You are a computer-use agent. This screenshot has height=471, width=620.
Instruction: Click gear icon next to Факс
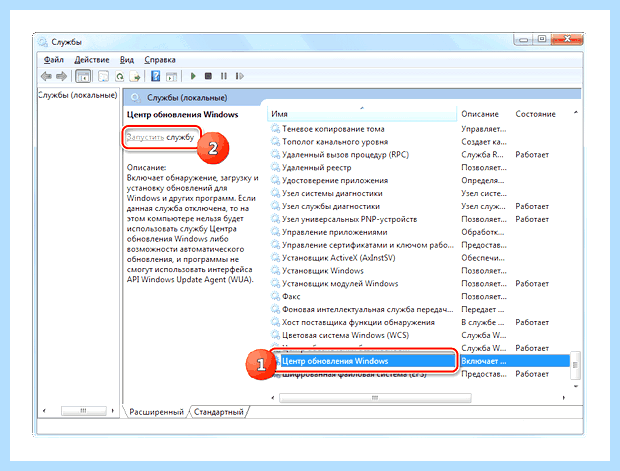275,296
